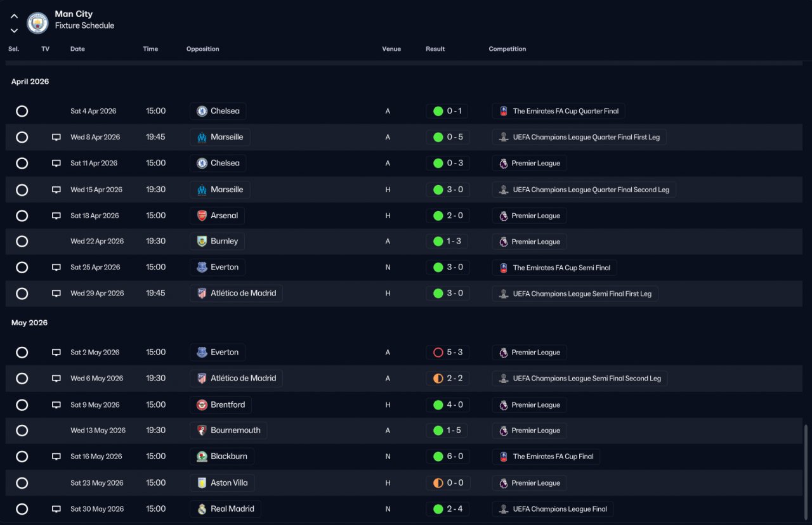
Task: Sort by Result column header
Action: click(435, 49)
